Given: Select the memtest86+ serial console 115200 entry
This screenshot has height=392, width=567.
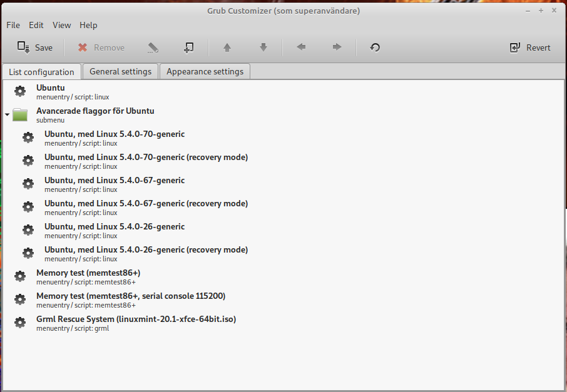Looking at the screenshot, I should tap(283, 300).
